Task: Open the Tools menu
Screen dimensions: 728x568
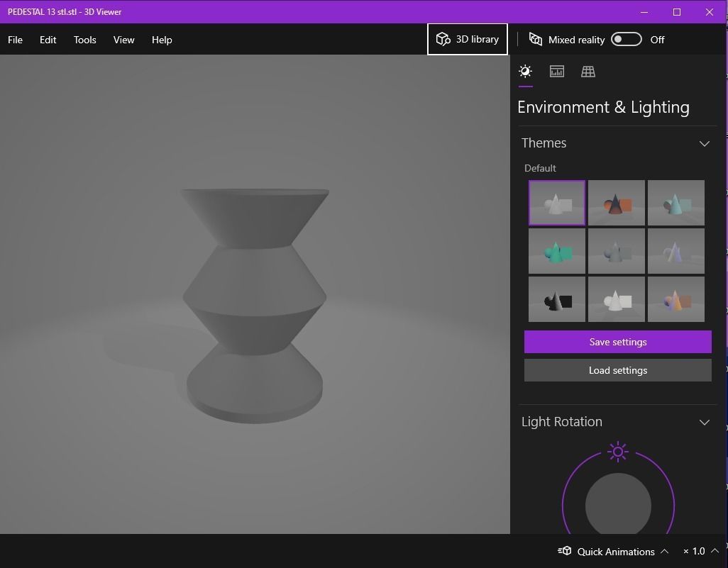Action: coord(85,40)
